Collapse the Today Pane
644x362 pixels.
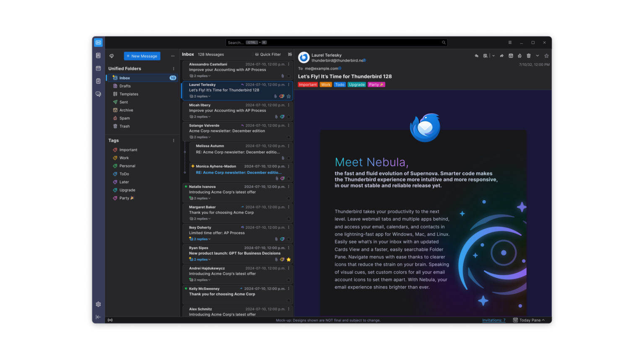click(529, 320)
